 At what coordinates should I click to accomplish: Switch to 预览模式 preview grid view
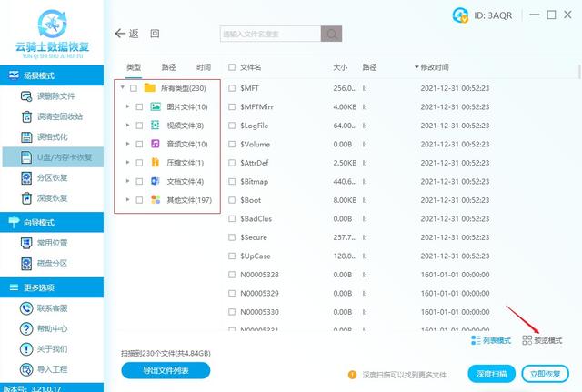542,340
